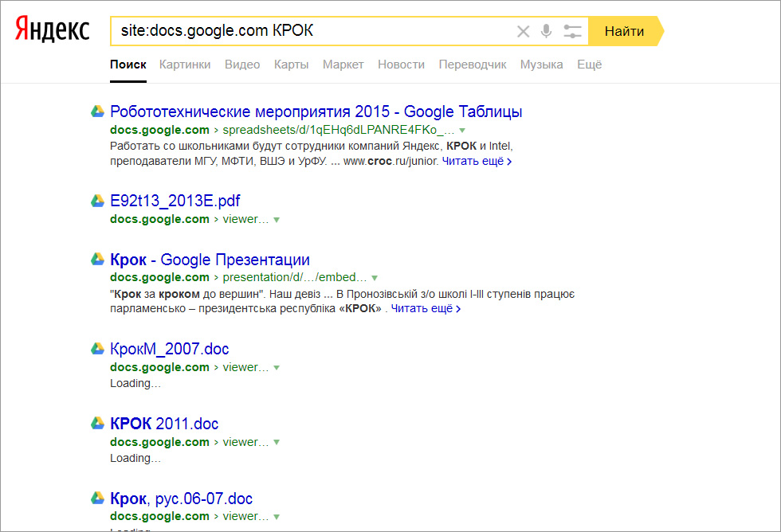Switch to the Картинки tab
Viewport: 781px width, 532px height.
click(185, 65)
